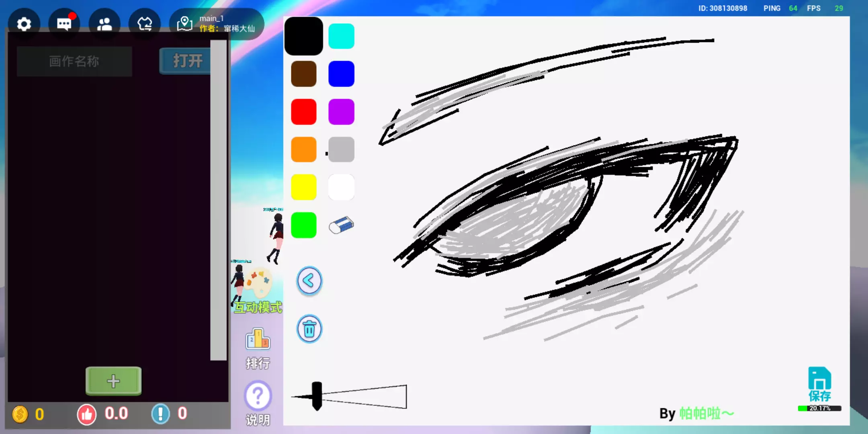This screenshot has height=434, width=868.
Task: Click the 画作名称 artwork name field
Action: [x=74, y=61]
